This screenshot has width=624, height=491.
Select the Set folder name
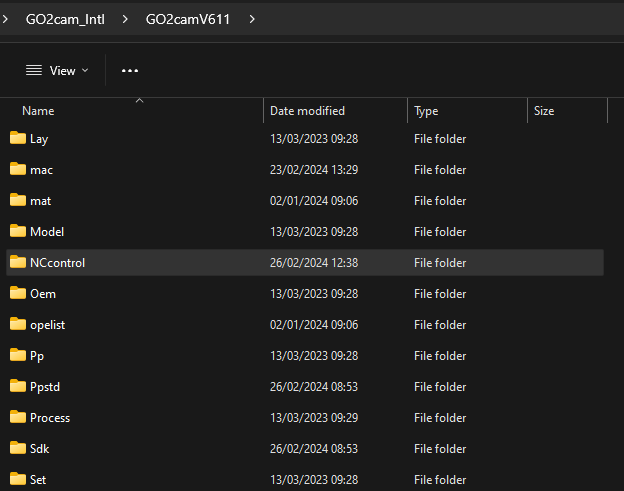38,480
